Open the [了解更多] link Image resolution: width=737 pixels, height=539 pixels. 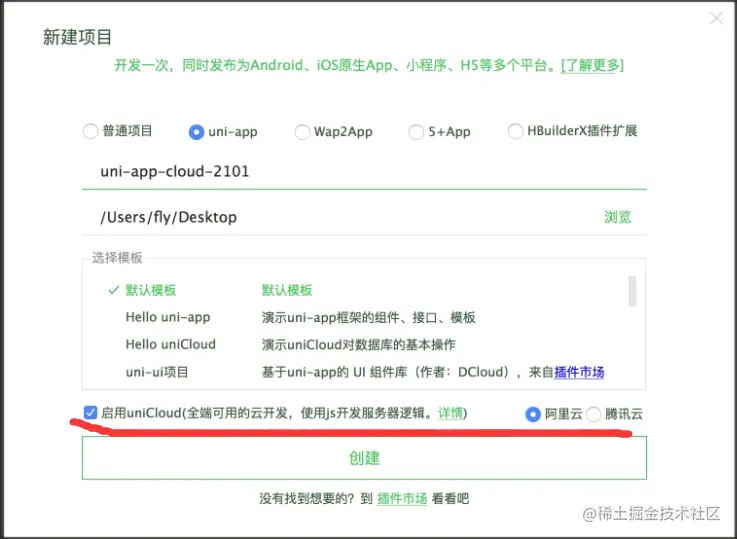point(592,65)
